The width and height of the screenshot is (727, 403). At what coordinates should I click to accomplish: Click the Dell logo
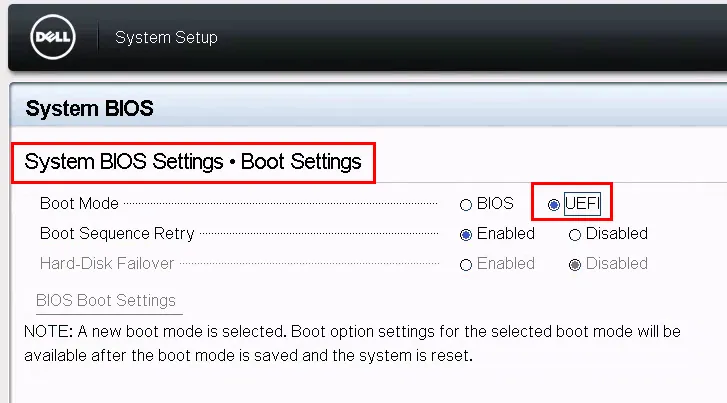click(x=50, y=38)
